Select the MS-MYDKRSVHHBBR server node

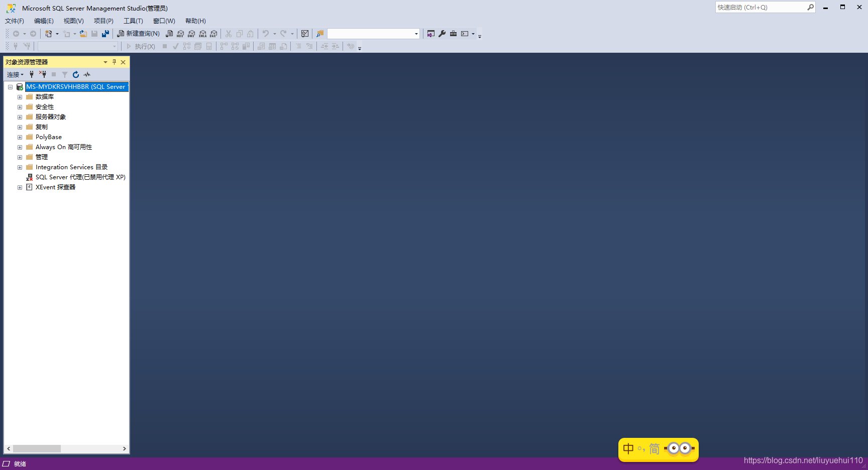pos(77,87)
